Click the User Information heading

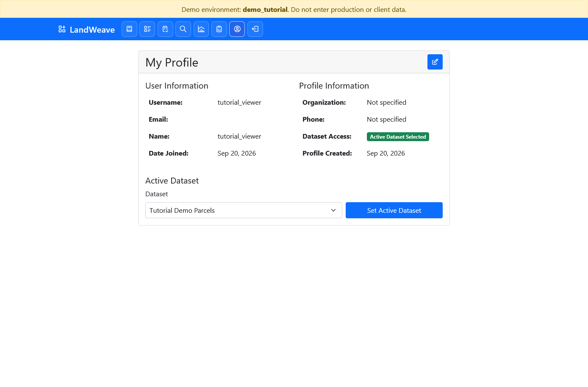pyautogui.click(x=177, y=86)
